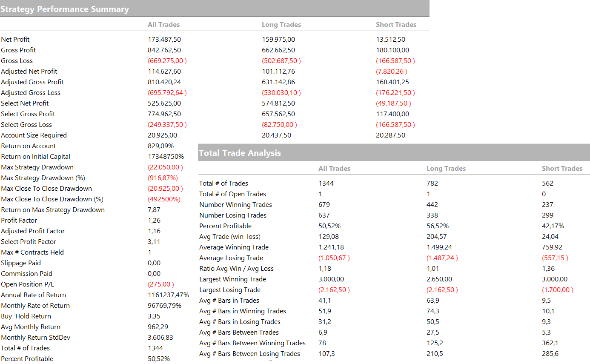Screen dimensions: 590x364
Task: Select the Net Profit row label
Action: [15, 40]
